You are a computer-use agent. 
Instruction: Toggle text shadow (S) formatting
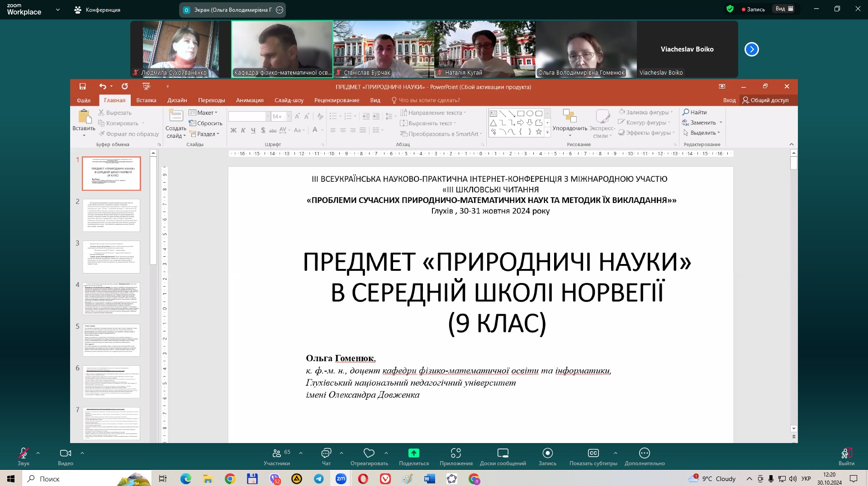[x=263, y=130]
